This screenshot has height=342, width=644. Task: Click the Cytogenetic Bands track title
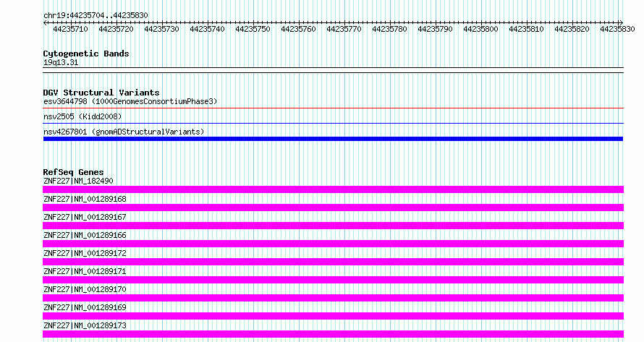tap(86, 54)
